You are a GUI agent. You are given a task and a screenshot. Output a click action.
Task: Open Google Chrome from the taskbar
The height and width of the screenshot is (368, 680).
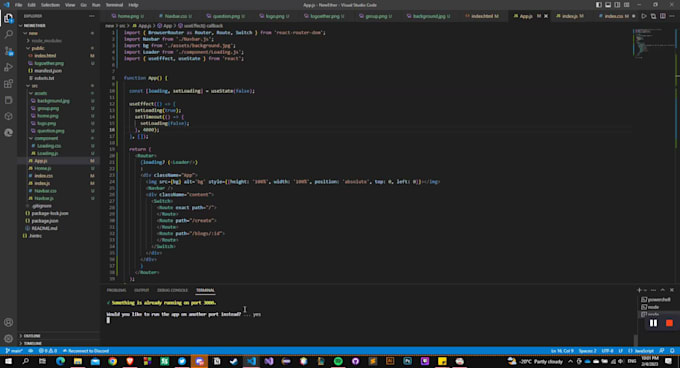click(112, 361)
